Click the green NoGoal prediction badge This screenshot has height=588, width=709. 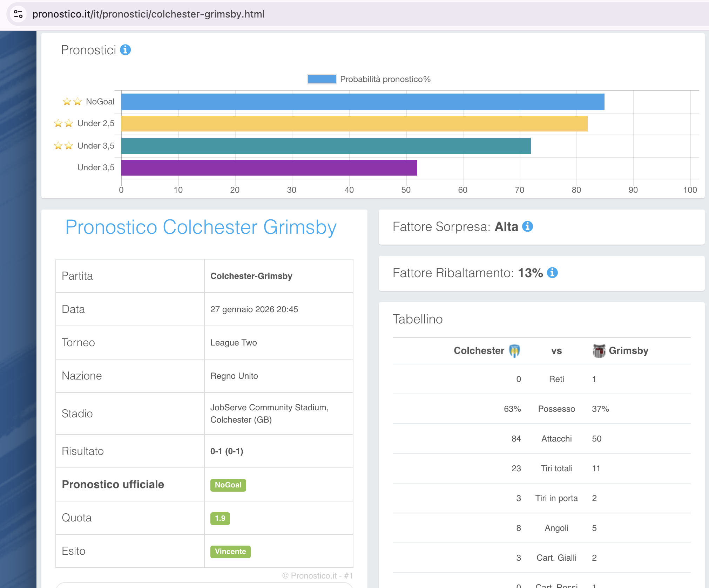pos(228,485)
